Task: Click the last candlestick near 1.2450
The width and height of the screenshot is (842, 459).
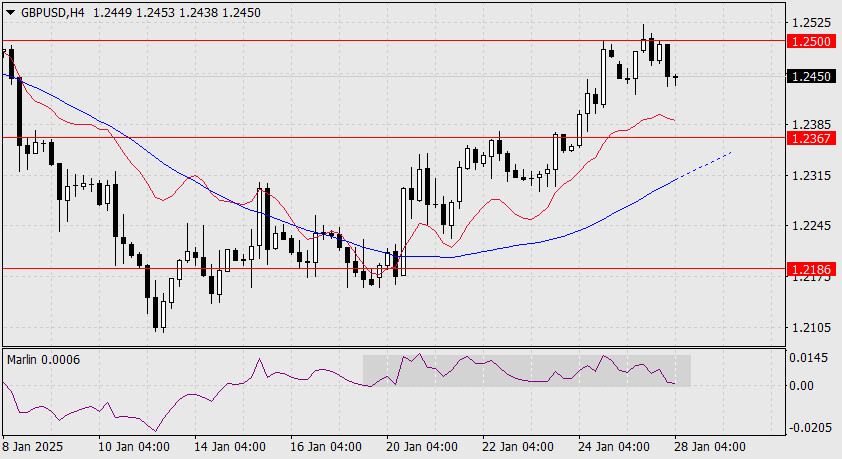Action: coord(677,77)
